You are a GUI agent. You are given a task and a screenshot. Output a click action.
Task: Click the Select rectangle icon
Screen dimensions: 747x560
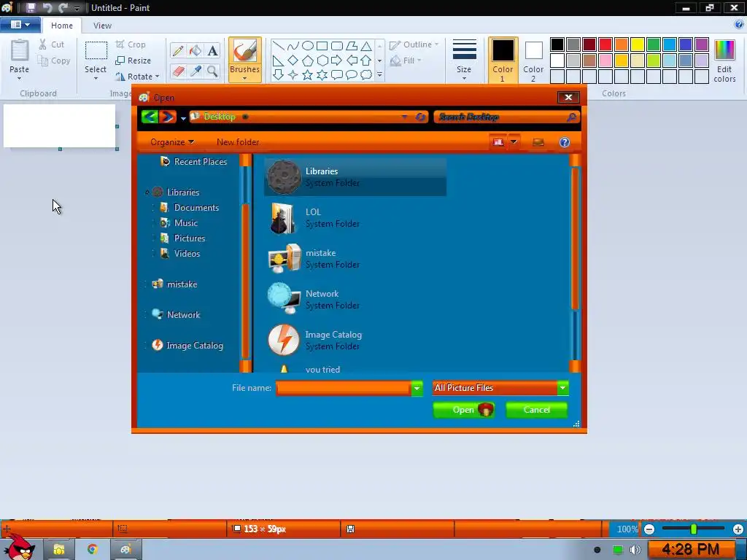click(x=96, y=51)
